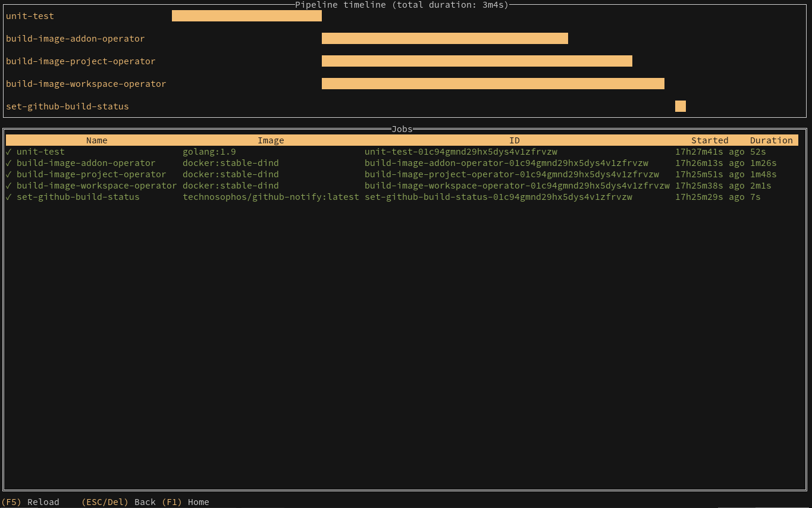Click the Image column header

click(271, 140)
